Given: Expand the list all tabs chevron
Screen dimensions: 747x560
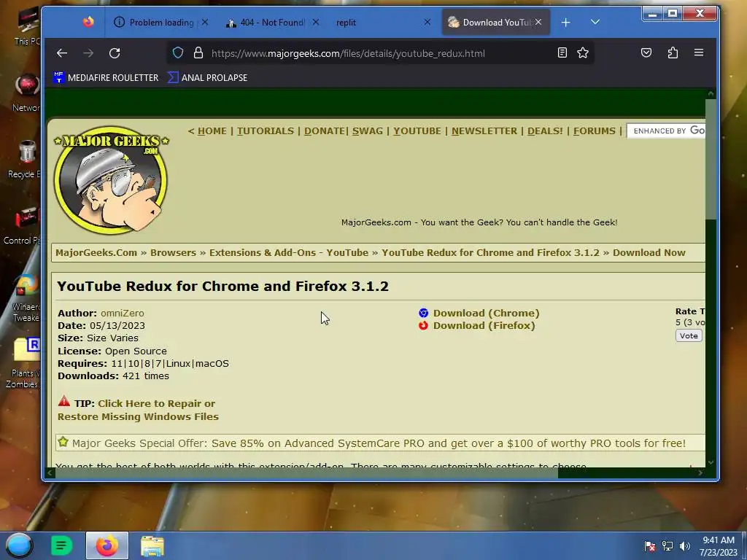Looking at the screenshot, I should click(x=595, y=22).
